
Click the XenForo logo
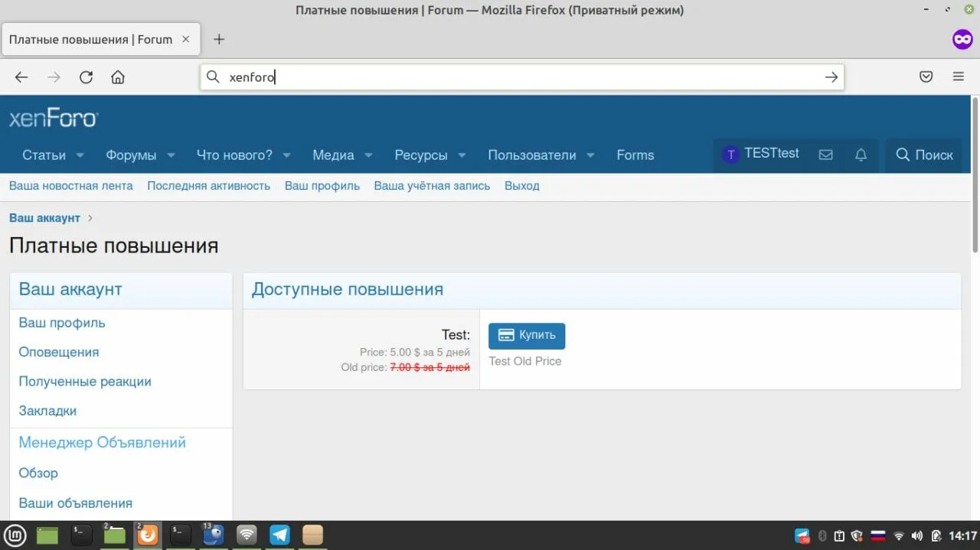pos(54,119)
